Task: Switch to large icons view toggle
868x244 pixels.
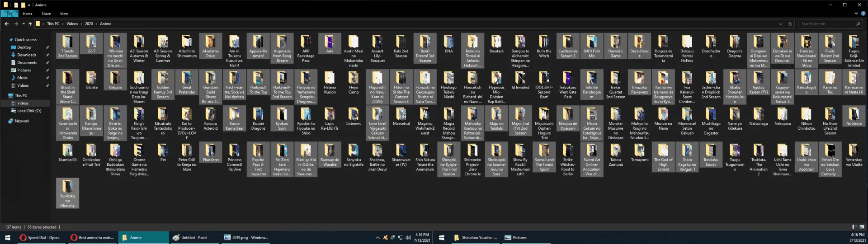Action: pos(861,227)
